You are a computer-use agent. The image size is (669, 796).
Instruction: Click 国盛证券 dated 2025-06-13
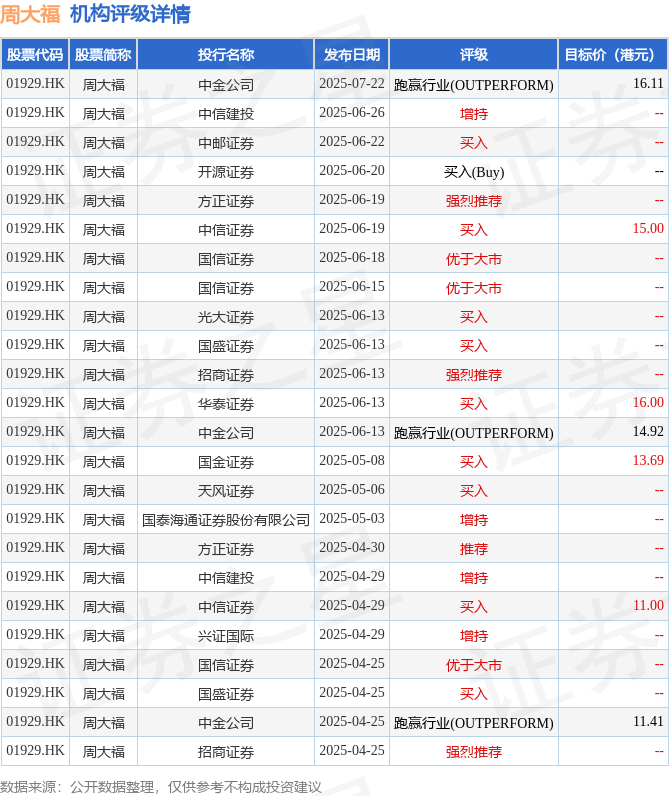coord(226,346)
